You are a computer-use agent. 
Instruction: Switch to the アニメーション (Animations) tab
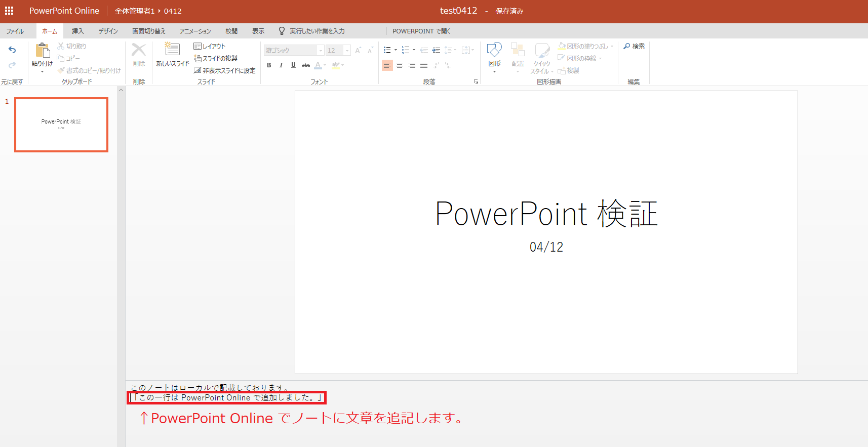[195, 31]
